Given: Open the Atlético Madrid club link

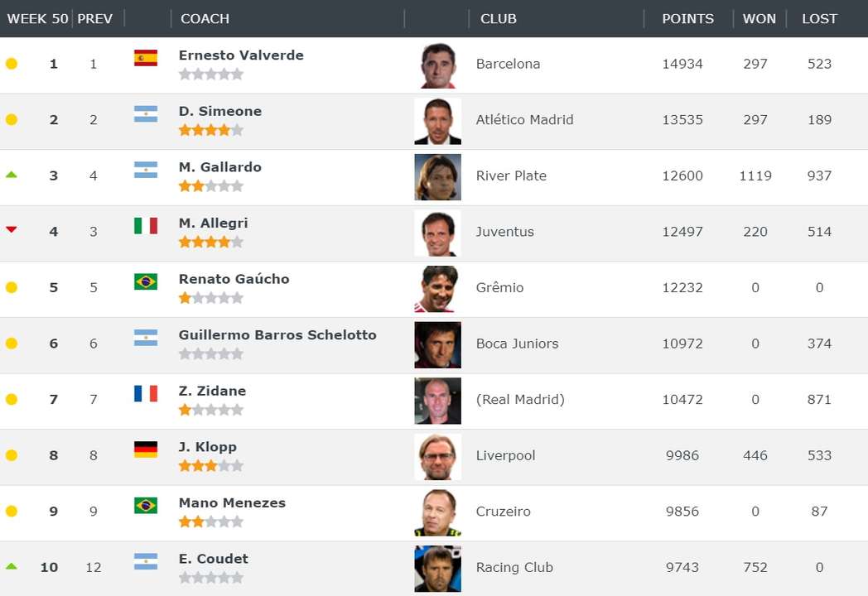Looking at the screenshot, I should [524, 119].
